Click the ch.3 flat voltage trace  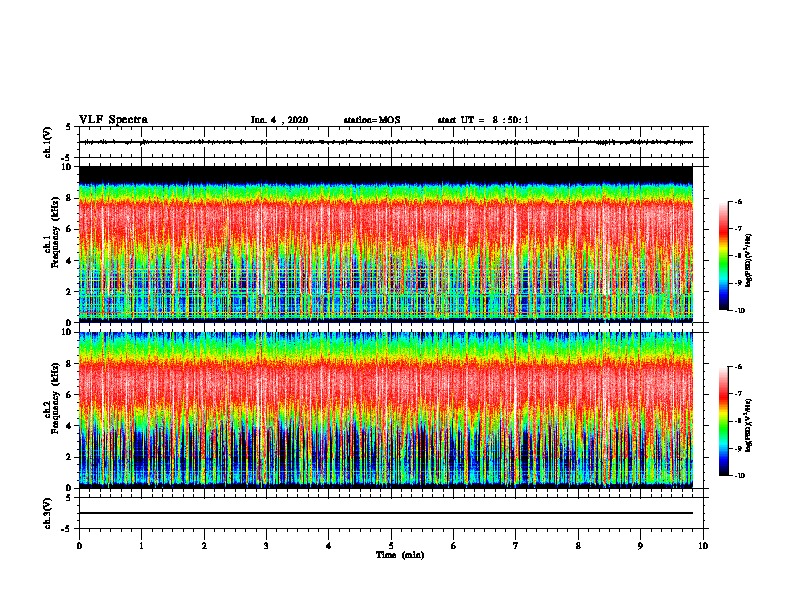click(x=386, y=513)
